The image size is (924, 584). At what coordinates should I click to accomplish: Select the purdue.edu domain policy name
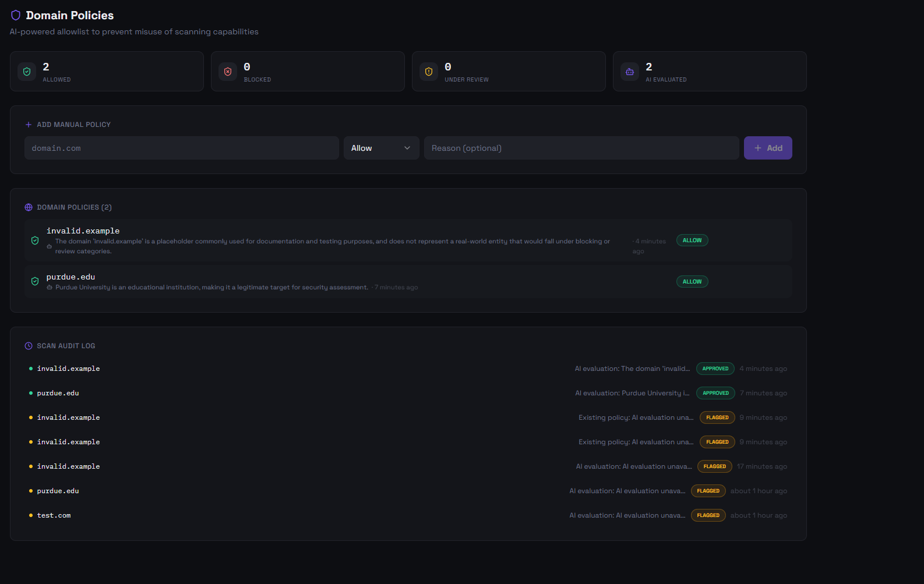tap(70, 277)
